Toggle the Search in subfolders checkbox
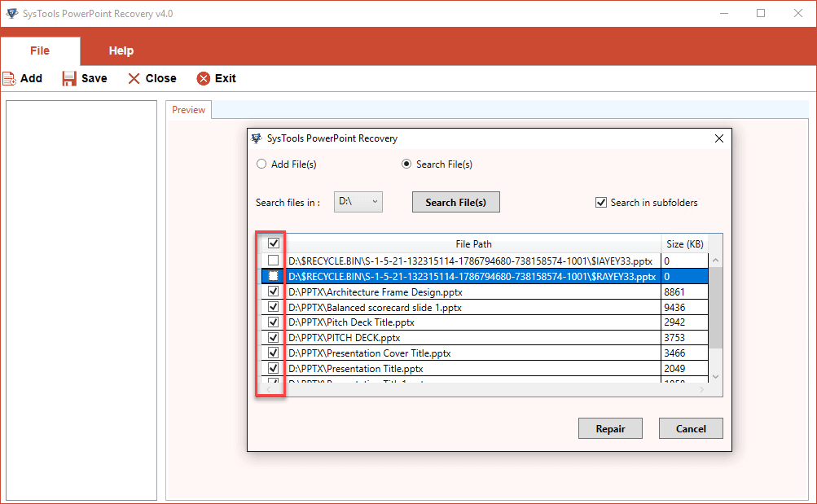Viewport: 817px width, 504px height. click(x=601, y=203)
